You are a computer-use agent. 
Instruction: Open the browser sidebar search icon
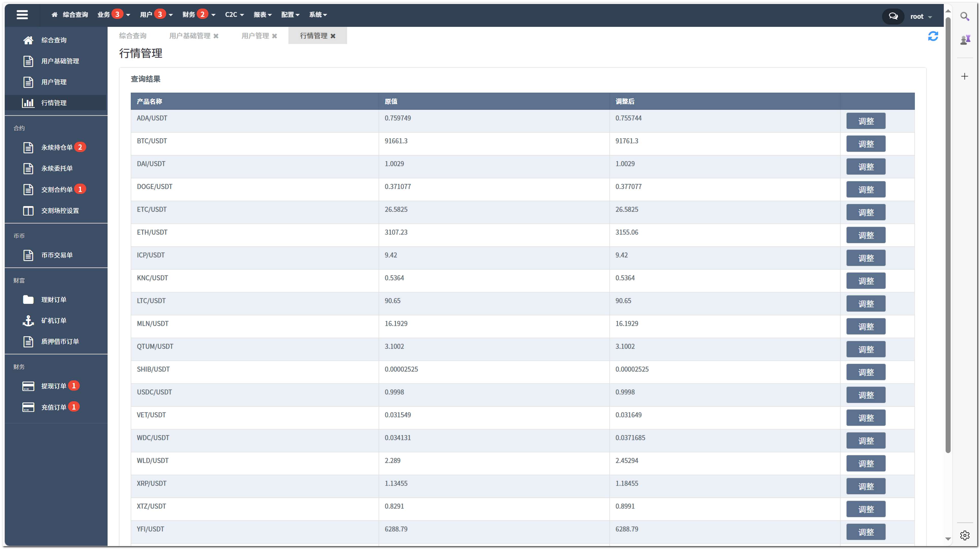[965, 16]
